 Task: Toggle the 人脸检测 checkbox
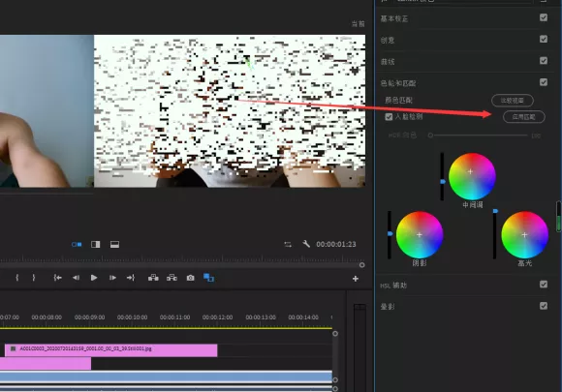[389, 117]
